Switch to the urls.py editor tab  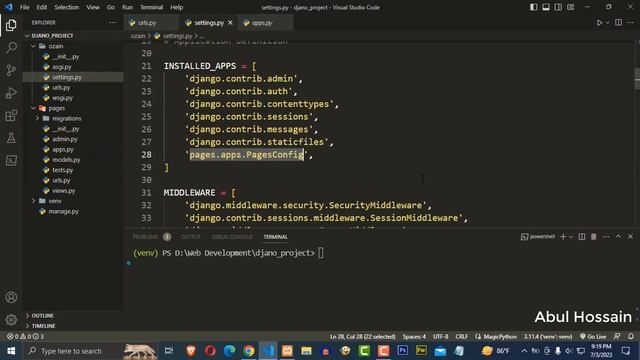click(x=147, y=23)
